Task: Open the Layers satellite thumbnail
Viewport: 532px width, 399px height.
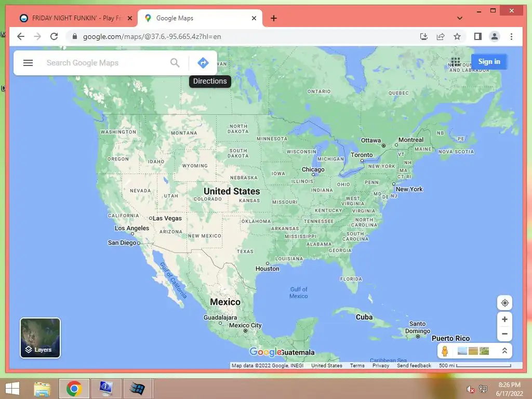Action: pos(40,338)
